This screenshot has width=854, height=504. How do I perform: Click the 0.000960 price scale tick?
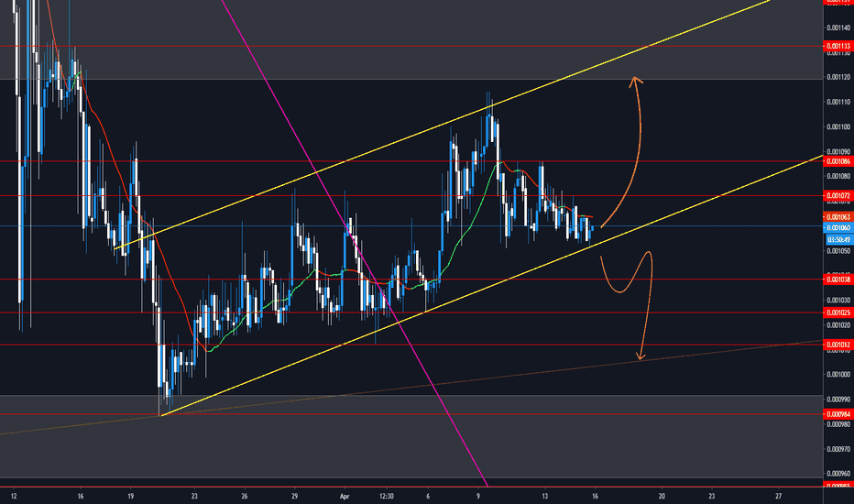pyautogui.click(x=838, y=474)
